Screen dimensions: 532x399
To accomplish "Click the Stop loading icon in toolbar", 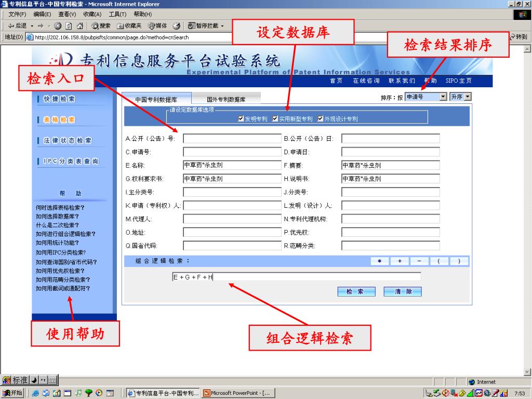I will pyautogui.click(x=58, y=26).
